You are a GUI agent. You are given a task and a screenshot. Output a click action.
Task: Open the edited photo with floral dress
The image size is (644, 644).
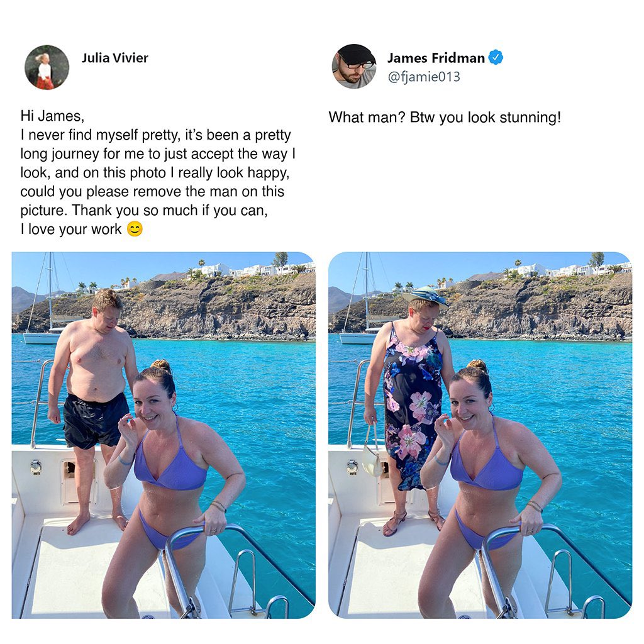point(480,435)
